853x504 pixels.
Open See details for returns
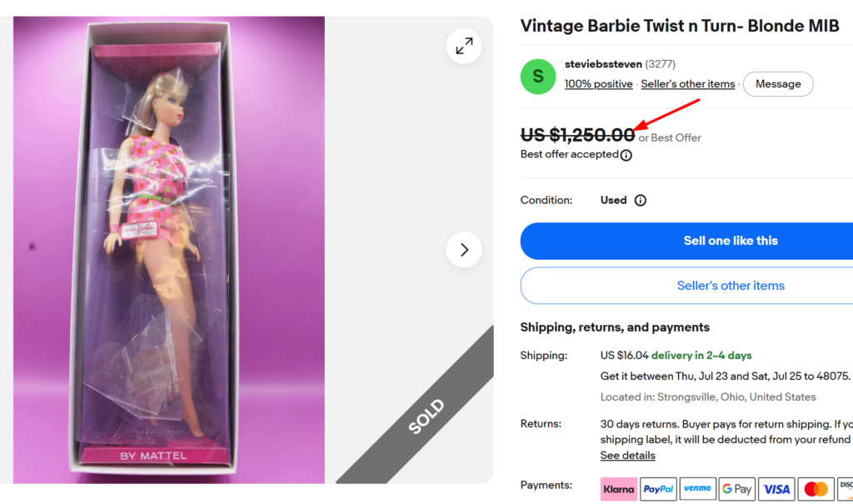(628, 455)
